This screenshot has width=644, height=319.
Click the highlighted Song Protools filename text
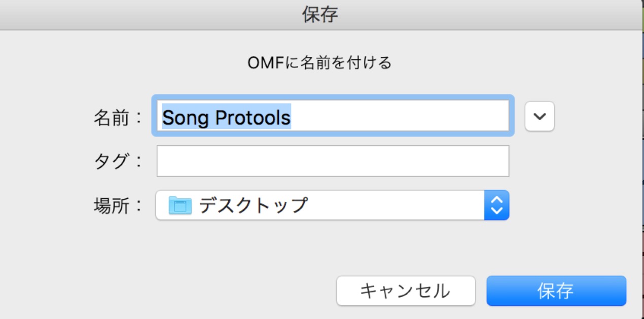click(x=226, y=117)
